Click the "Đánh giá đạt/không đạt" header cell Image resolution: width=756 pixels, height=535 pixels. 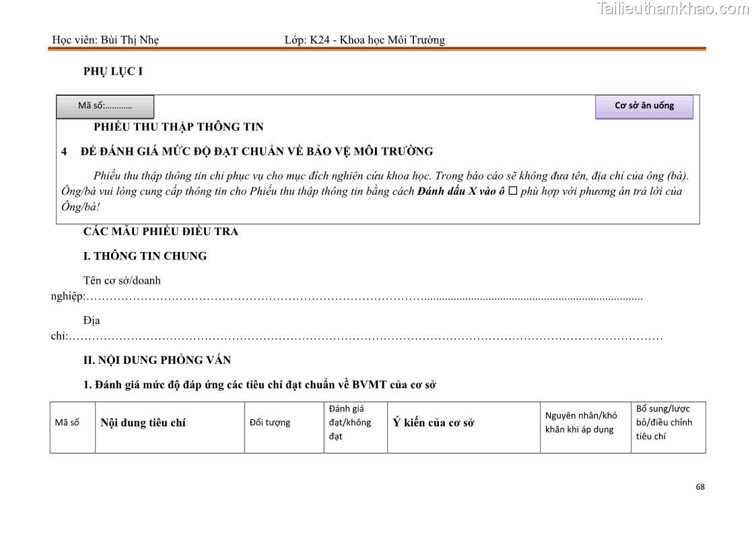coord(350,422)
